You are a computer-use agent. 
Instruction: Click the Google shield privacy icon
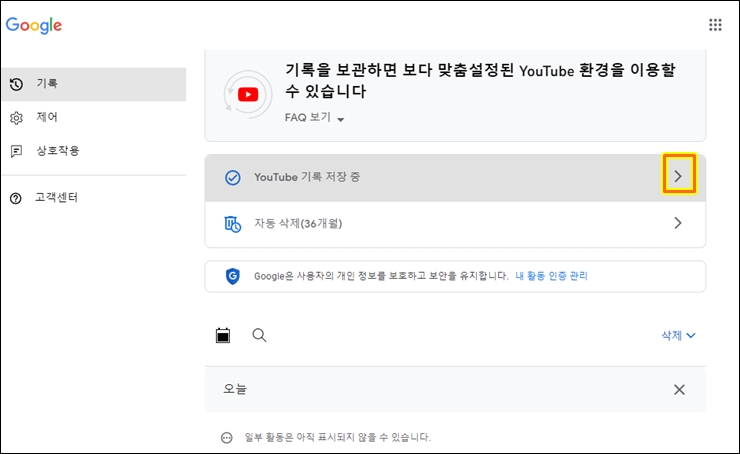[232, 276]
